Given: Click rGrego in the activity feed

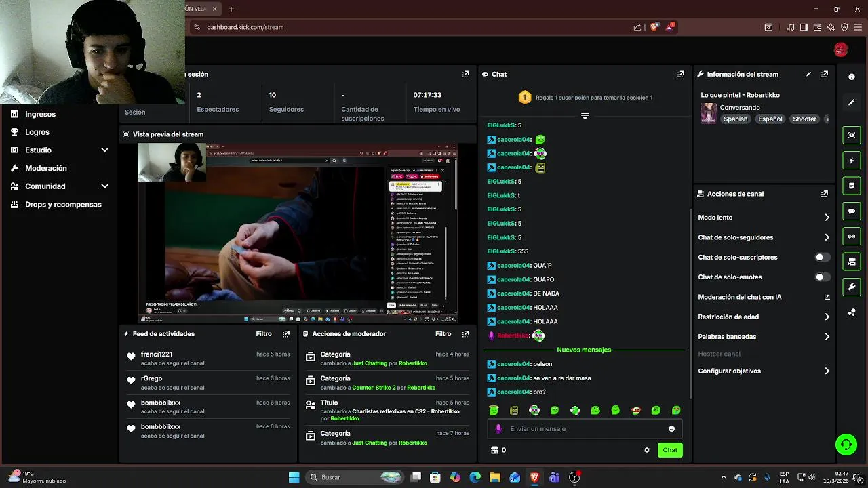Looking at the screenshot, I should click(151, 379).
